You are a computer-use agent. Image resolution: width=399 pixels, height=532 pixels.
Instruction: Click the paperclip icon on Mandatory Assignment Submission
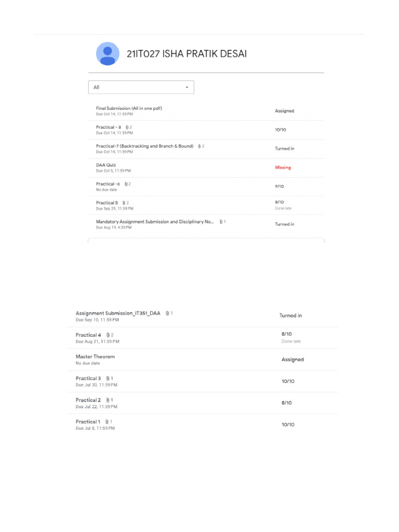[x=221, y=222]
